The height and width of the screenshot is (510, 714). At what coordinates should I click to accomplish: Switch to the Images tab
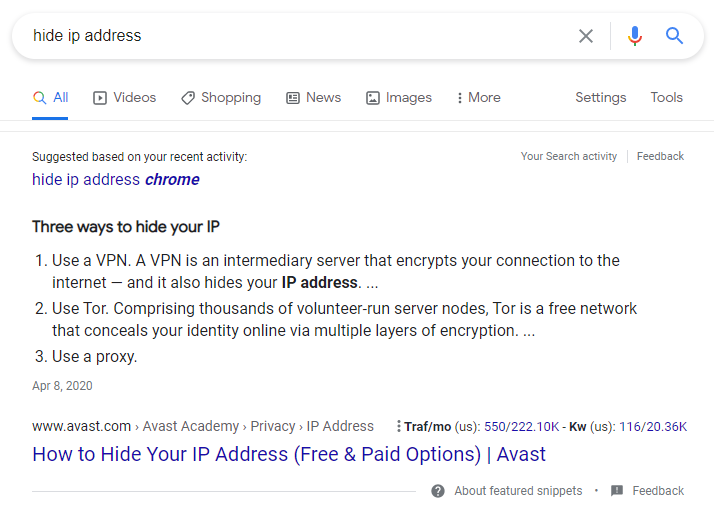[x=399, y=98]
